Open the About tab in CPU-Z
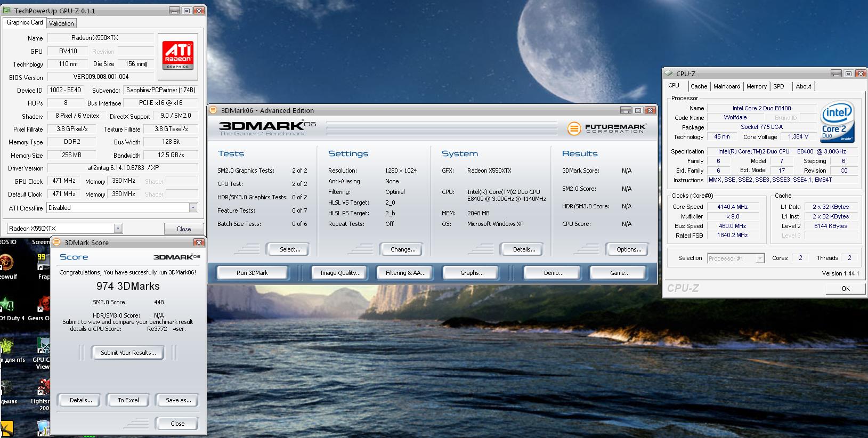This screenshot has width=868, height=438. (803, 86)
